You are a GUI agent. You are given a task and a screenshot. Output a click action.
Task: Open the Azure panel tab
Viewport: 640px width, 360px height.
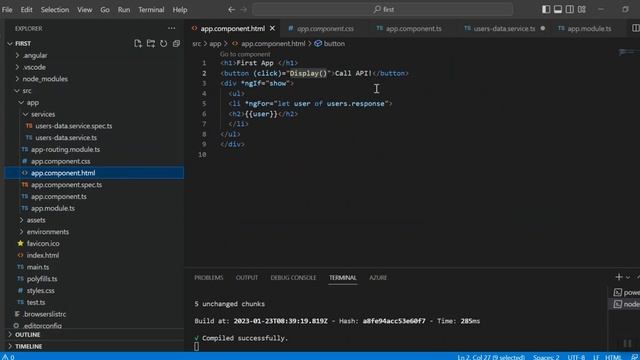378,278
